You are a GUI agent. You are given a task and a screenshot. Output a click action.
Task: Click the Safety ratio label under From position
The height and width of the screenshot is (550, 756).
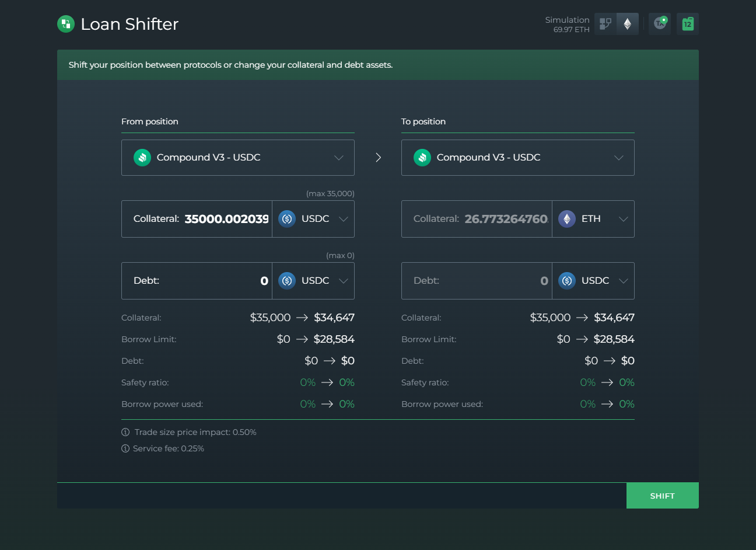click(x=145, y=382)
